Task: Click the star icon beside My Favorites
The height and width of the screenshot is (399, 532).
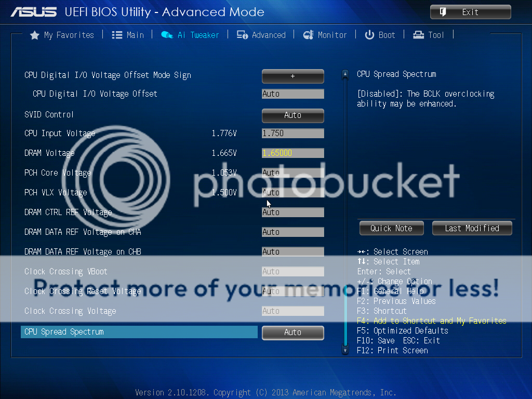Action: click(35, 35)
